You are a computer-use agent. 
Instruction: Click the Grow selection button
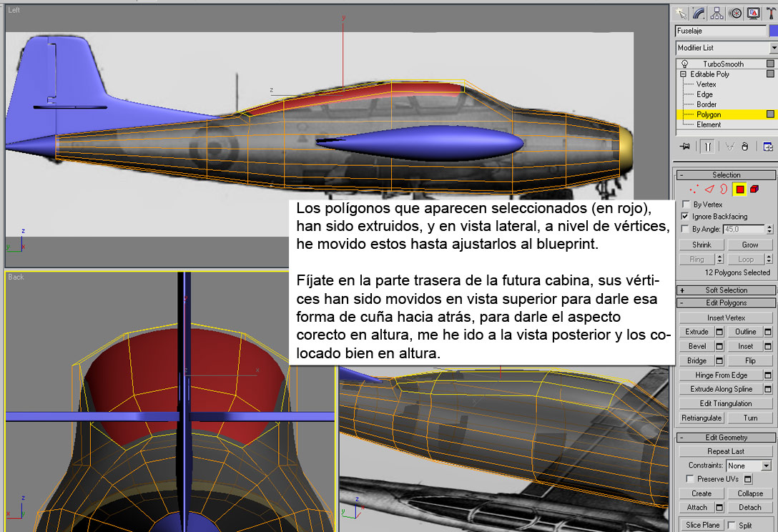749,245
